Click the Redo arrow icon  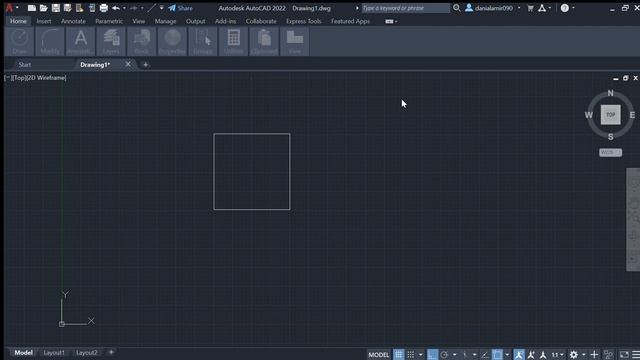click(x=134, y=8)
